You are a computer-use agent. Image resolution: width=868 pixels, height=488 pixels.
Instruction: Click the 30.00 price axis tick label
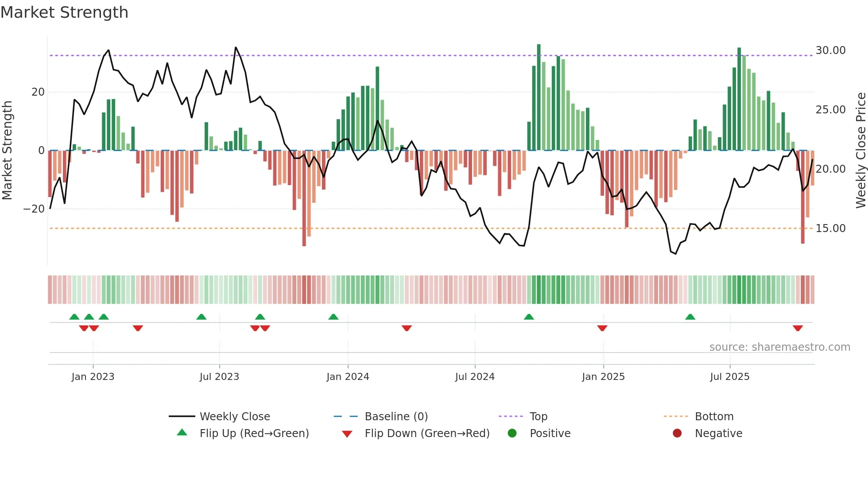(x=830, y=50)
